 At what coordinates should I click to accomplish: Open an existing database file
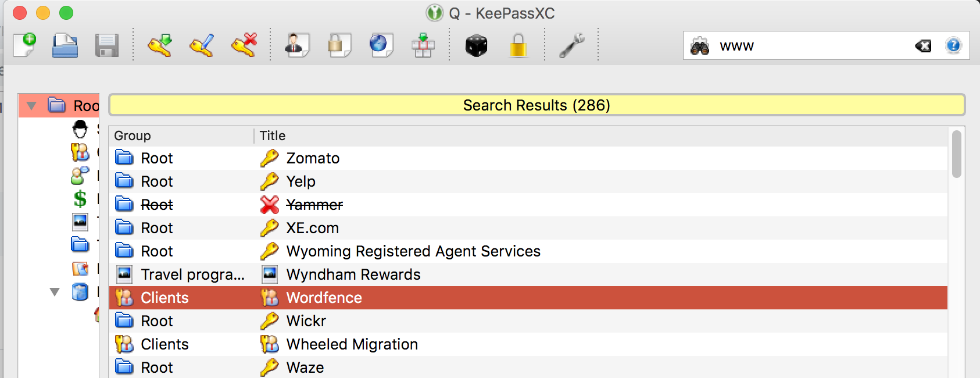65,45
